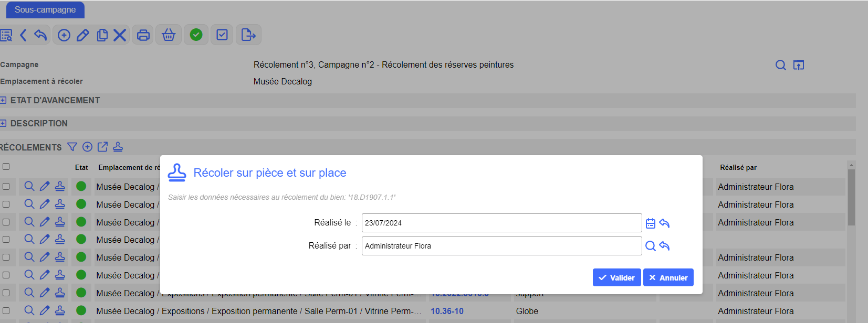
Task: Click the Annuler button
Action: 668,278
